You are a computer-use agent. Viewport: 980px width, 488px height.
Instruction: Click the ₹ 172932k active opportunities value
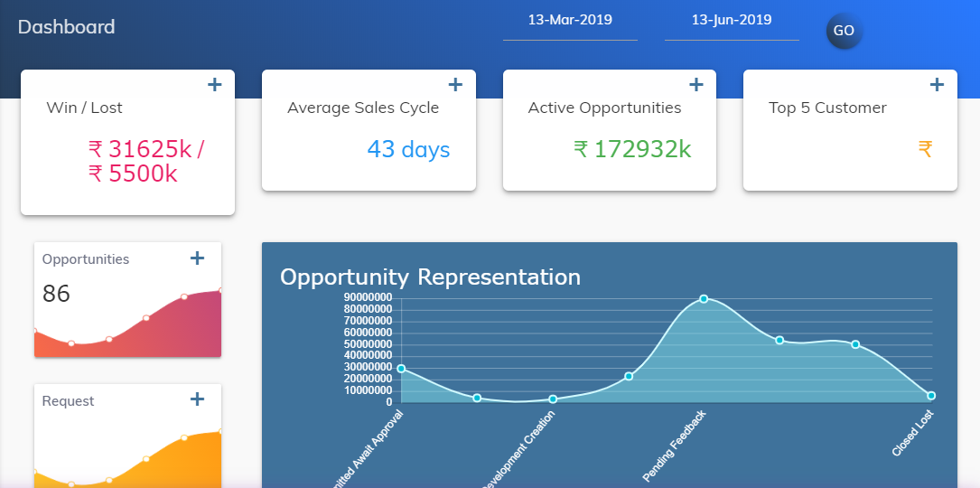point(632,149)
